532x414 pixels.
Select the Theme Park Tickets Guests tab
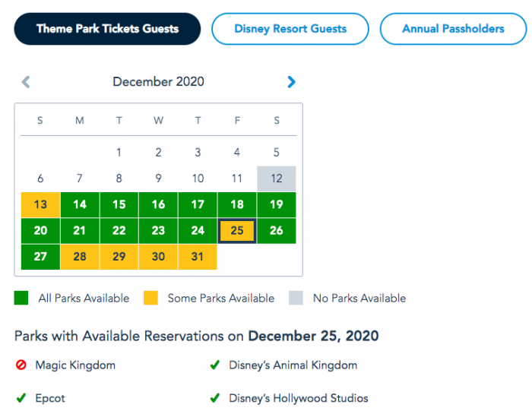(107, 29)
